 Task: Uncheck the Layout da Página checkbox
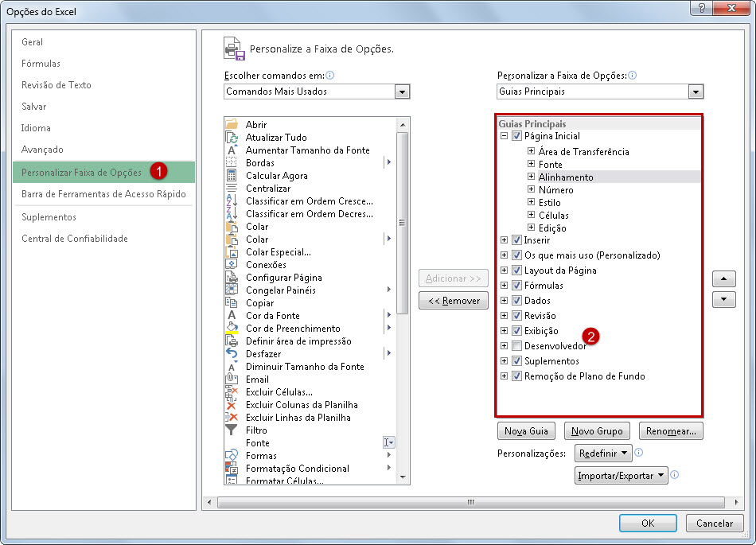tap(516, 271)
